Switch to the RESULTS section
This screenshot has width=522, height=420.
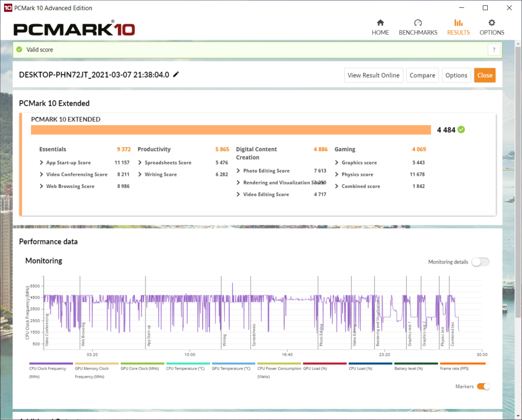pos(458,28)
